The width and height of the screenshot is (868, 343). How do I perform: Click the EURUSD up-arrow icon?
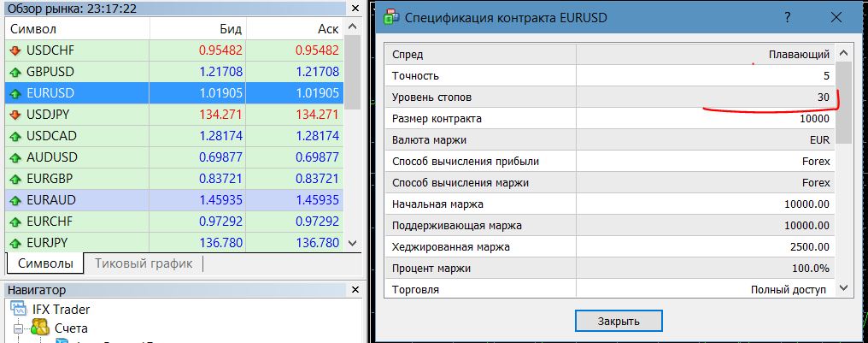point(15,93)
